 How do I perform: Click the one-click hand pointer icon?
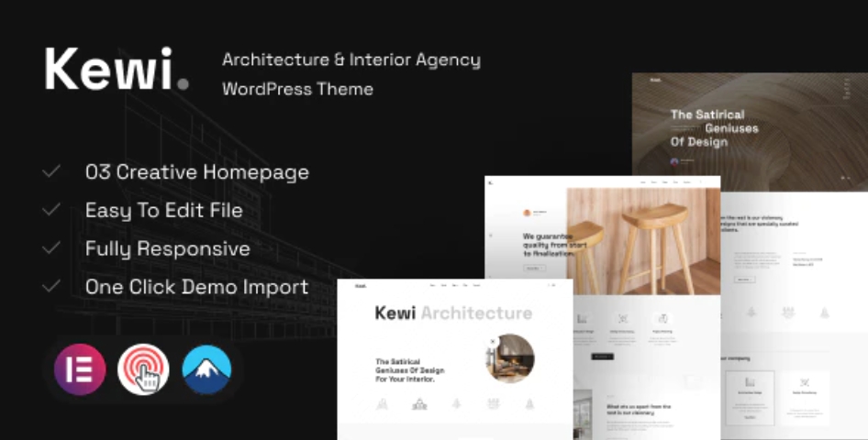(143, 369)
